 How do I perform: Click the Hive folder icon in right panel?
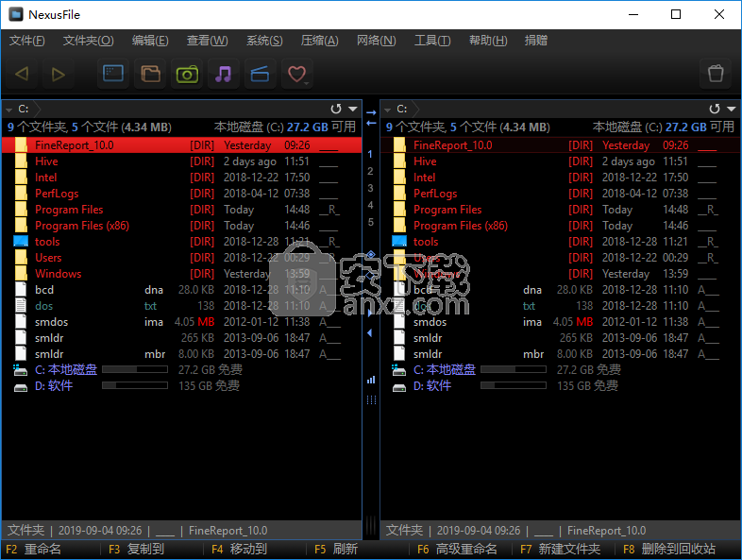pos(399,161)
